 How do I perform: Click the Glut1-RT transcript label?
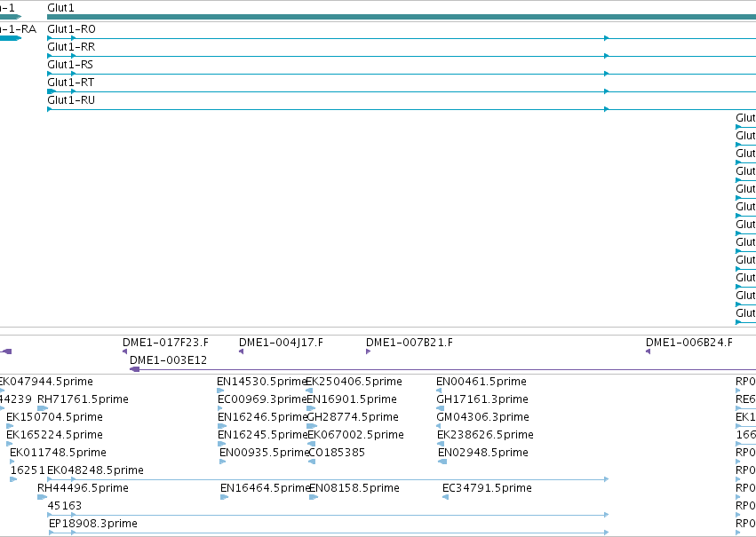pos(71,83)
